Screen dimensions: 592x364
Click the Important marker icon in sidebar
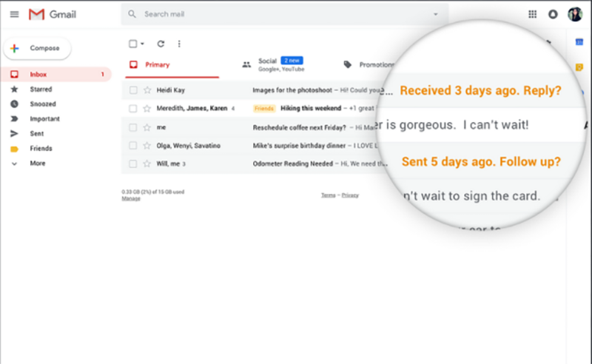pos(14,118)
